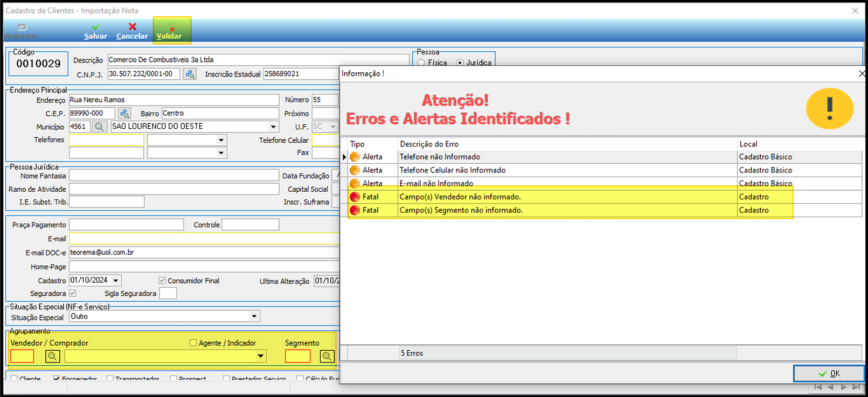Open the first Telefones type dropdown
Viewport: 868px width, 397px height.
click(x=221, y=140)
